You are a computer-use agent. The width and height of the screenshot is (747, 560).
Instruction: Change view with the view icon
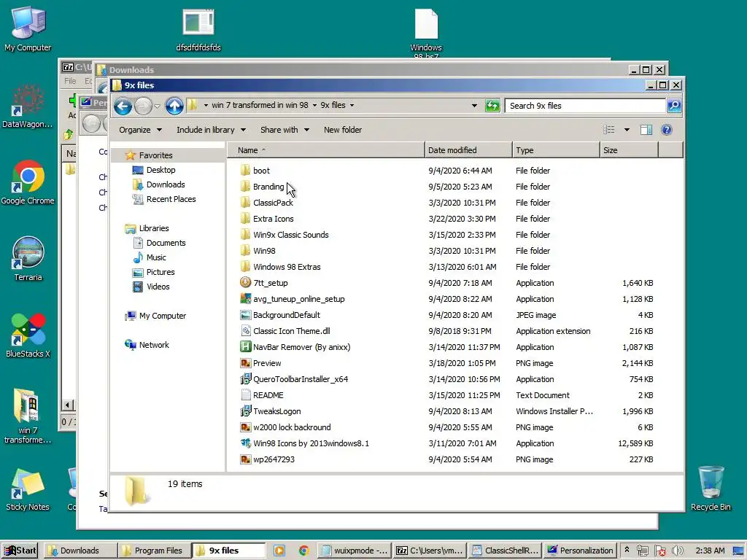(609, 130)
